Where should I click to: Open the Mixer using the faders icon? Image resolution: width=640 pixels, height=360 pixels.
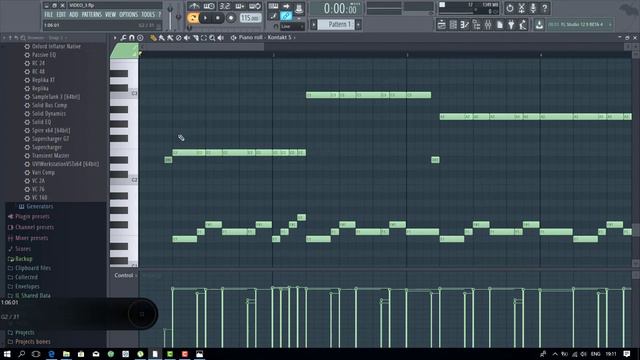point(488,25)
